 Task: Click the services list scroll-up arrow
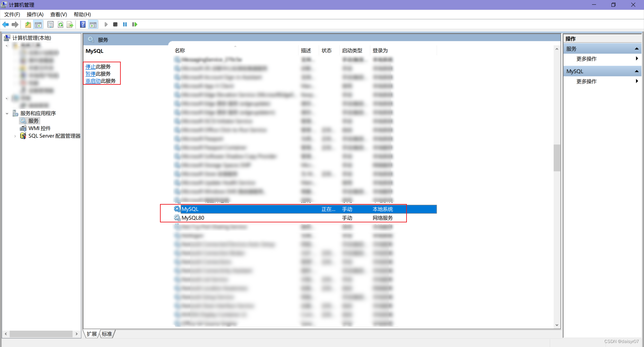[x=557, y=49]
